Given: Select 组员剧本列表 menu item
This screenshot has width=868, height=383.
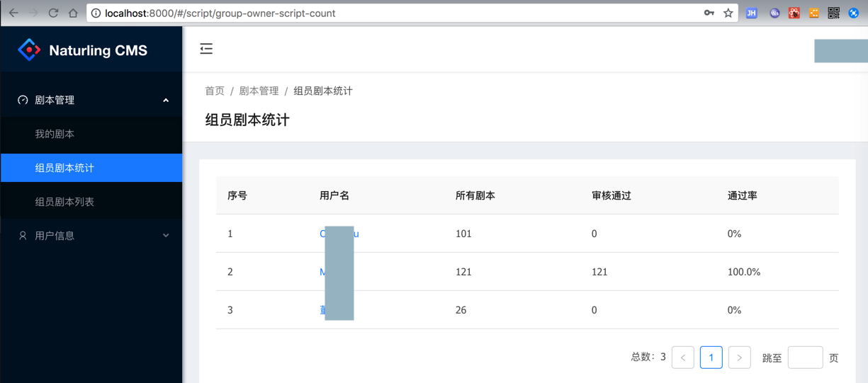Looking at the screenshot, I should [x=64, y=202].
